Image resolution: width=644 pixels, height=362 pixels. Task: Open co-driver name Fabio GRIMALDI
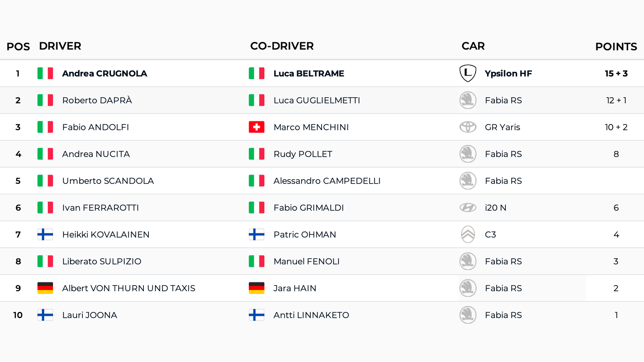click(309, 207)
